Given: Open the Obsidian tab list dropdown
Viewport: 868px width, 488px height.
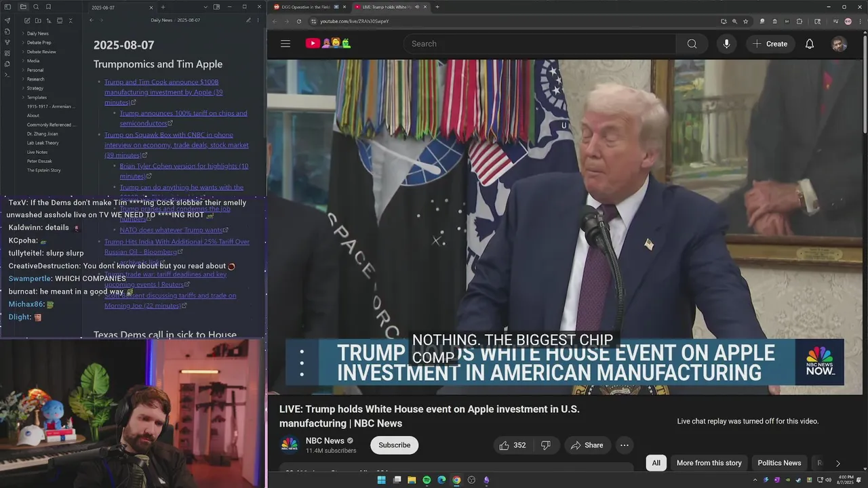Looking at the screenshot, I should tap(205, 7).
